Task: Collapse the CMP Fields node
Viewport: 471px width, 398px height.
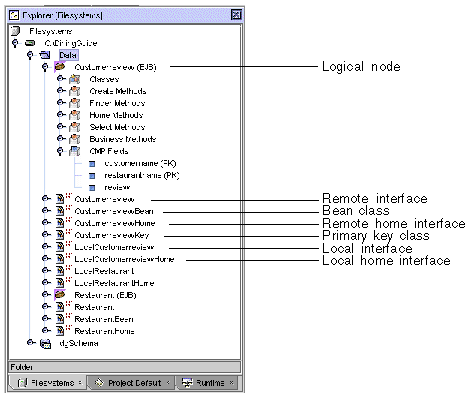Action: click(60, 151)
